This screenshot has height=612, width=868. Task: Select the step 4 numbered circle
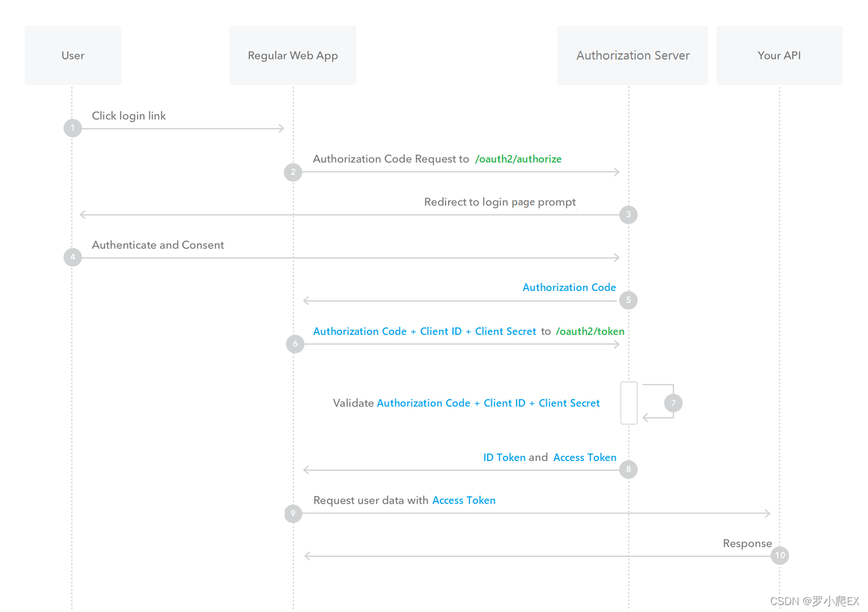[72, 257]
